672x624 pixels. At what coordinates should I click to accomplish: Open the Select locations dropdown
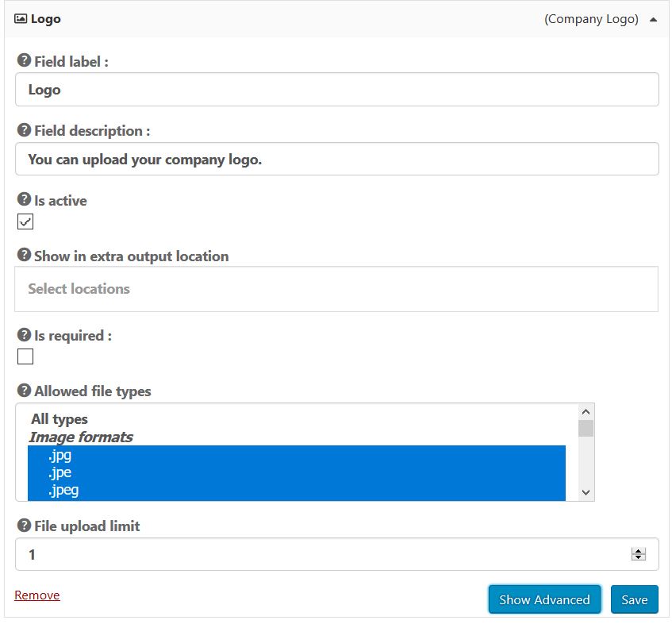coord(336,289)
